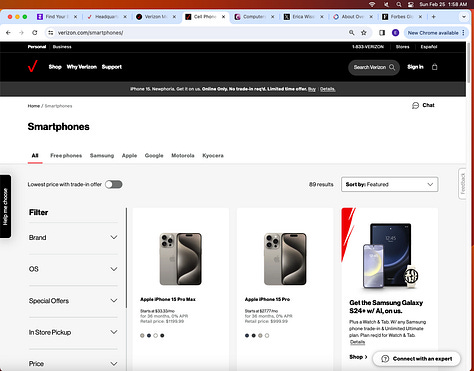Go back with the browser back arrow
Viewport: 474px width, 371px height.
coord(8,33)
